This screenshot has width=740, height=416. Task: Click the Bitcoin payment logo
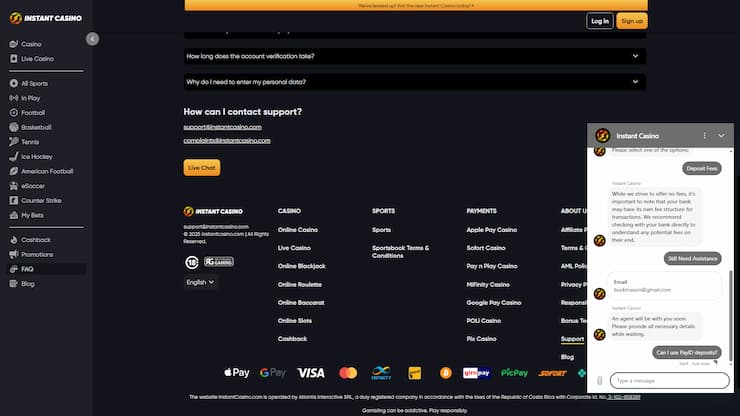pyautogui.click(x=446, y=373)
